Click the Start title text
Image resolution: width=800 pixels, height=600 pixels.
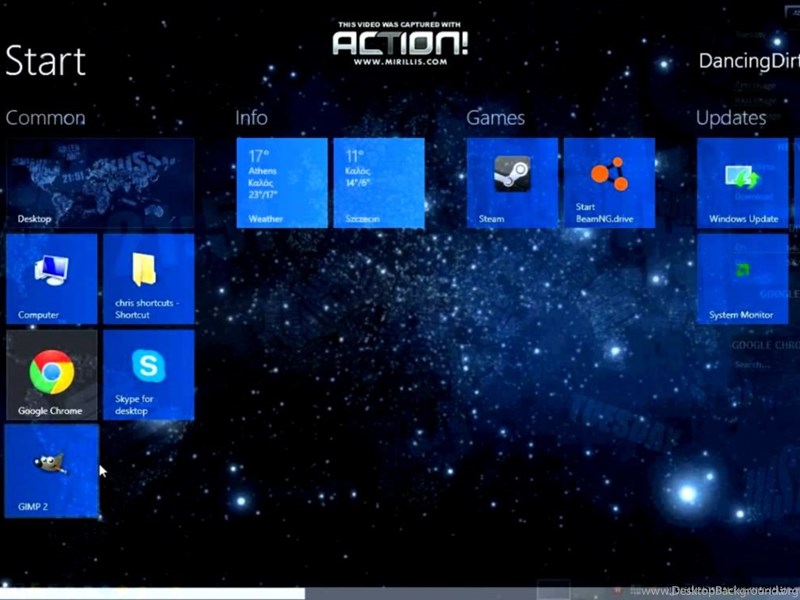pyautogui.click(x=45, y=61)
